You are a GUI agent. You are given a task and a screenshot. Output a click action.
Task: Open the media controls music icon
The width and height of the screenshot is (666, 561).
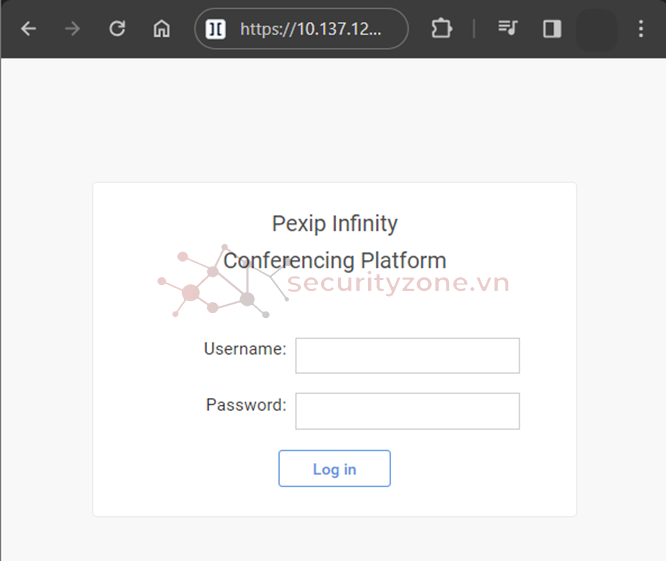508,28
